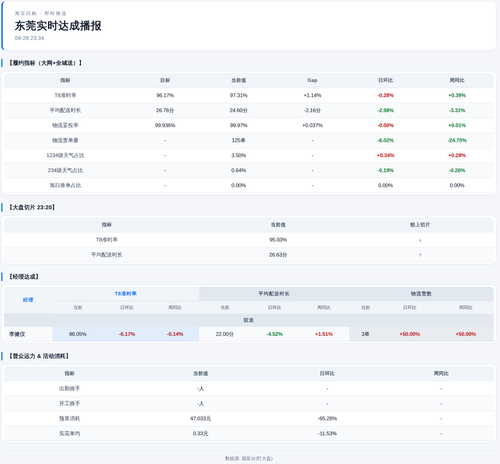Click the slice value 26.63分
Screen dimensions: 500x464
[x=278, y=254]
